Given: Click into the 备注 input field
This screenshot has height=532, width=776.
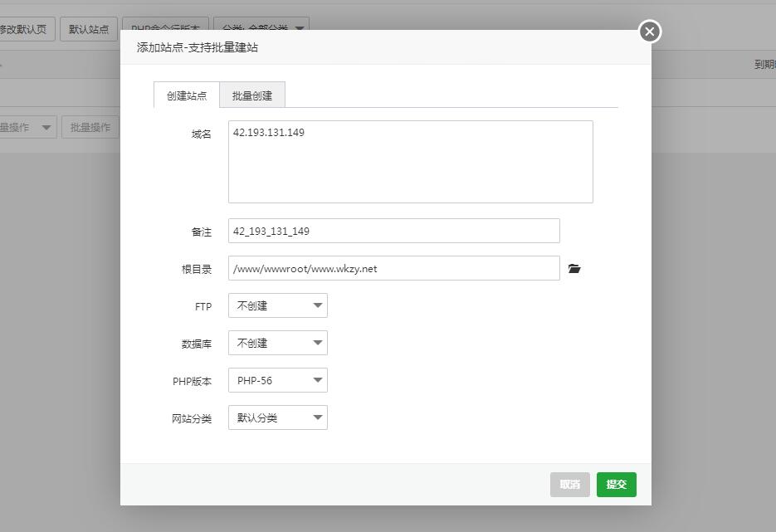Looking at the screenshot, I should click(393, 231).
